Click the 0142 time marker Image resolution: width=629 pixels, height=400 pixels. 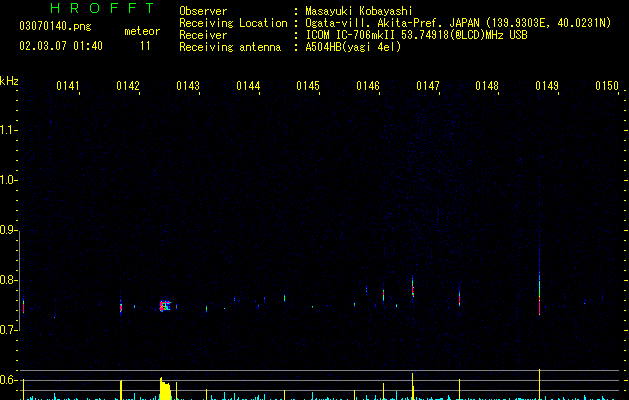pos(128,86)
